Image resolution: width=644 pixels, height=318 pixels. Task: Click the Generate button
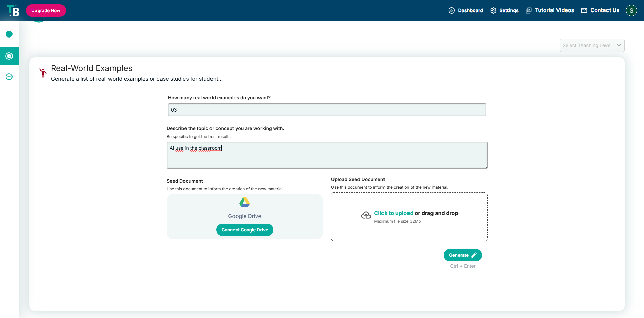click(x=463, y=255)
